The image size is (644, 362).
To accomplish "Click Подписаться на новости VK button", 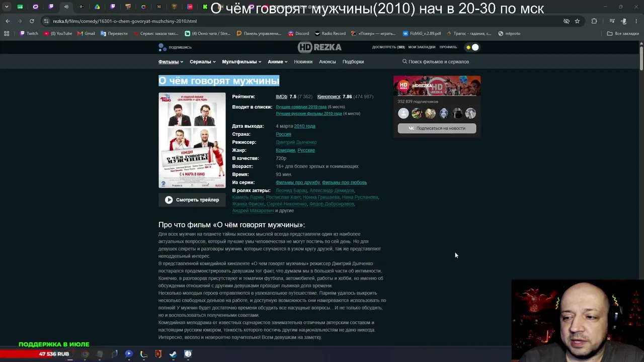I will [437, 128].
